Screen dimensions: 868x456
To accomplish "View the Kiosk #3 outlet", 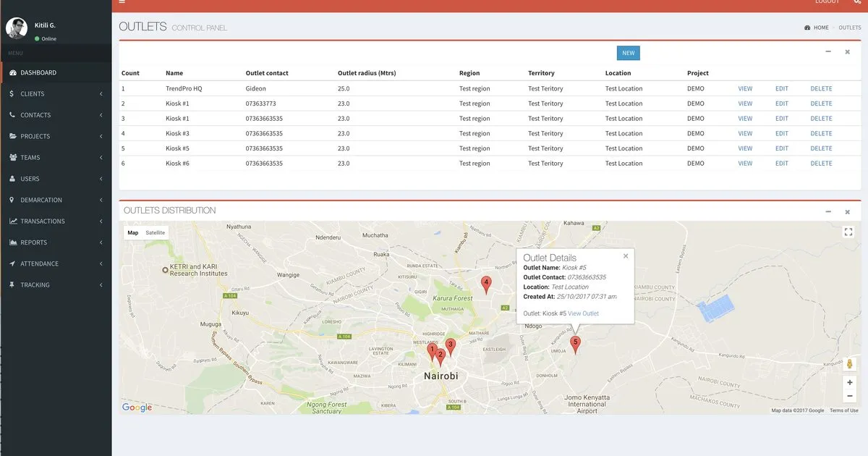I will [745, 134].
